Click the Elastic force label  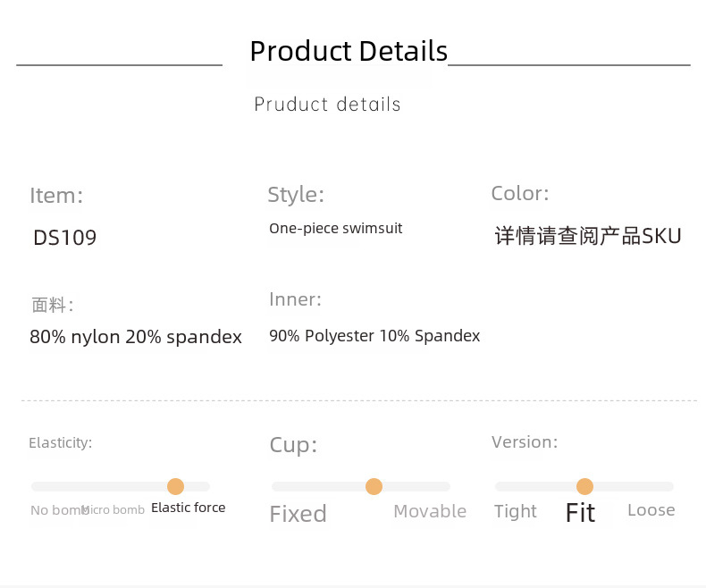coord(188,508)
